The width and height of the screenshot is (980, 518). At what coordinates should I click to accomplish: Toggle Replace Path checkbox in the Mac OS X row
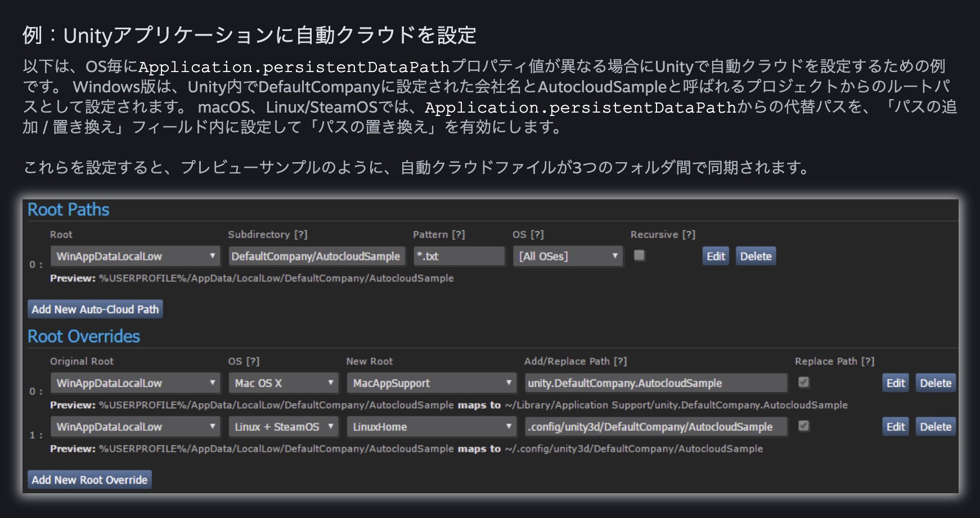pyautogui.click(x=804, y=382)
